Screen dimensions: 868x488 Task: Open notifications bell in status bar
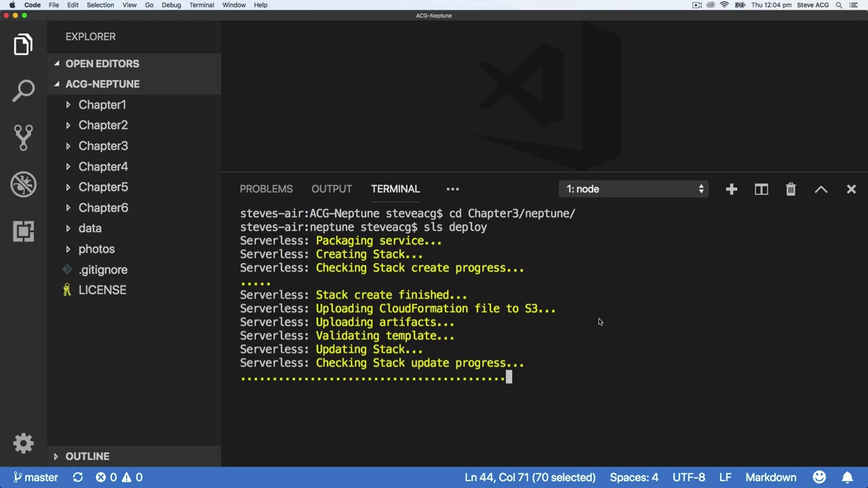[848, 477]
